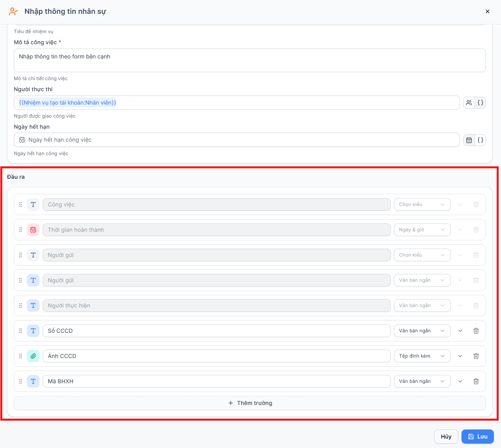Click helper text Mô tả chi tiết công việc
The image size is (501, 448).
[x=41, y=79]
